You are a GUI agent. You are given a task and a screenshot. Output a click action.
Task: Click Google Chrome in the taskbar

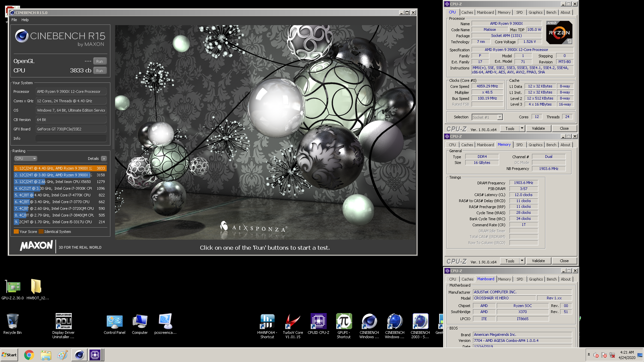click(29, 355)
